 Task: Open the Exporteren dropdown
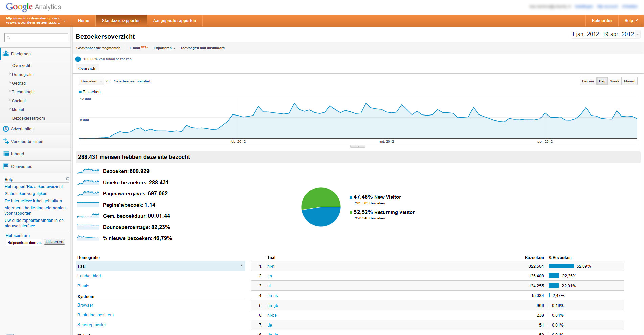(164, 48)
